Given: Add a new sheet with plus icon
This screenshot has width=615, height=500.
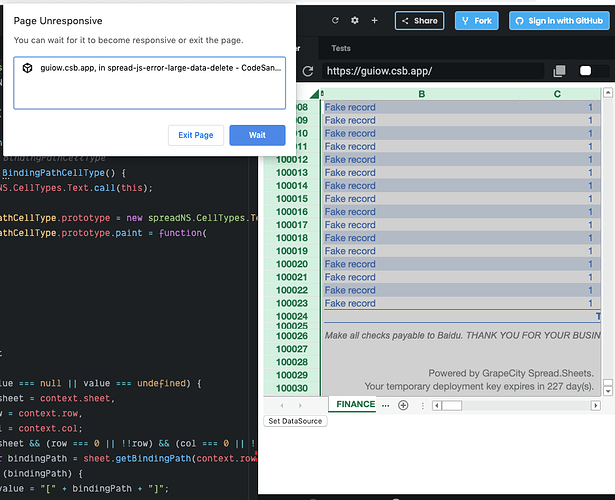Looking at the screenshot, I should (403, 405).
